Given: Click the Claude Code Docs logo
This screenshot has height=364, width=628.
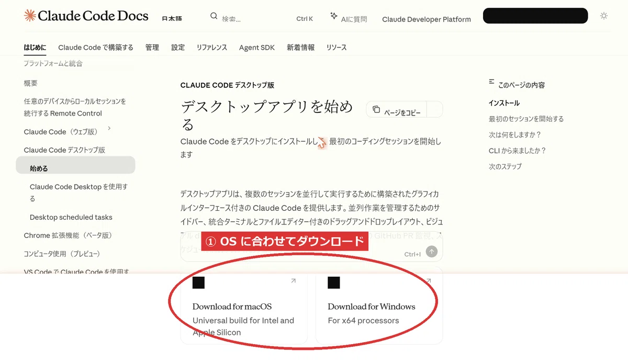Looking at the screenshot, I should click(x=86, y=16).
